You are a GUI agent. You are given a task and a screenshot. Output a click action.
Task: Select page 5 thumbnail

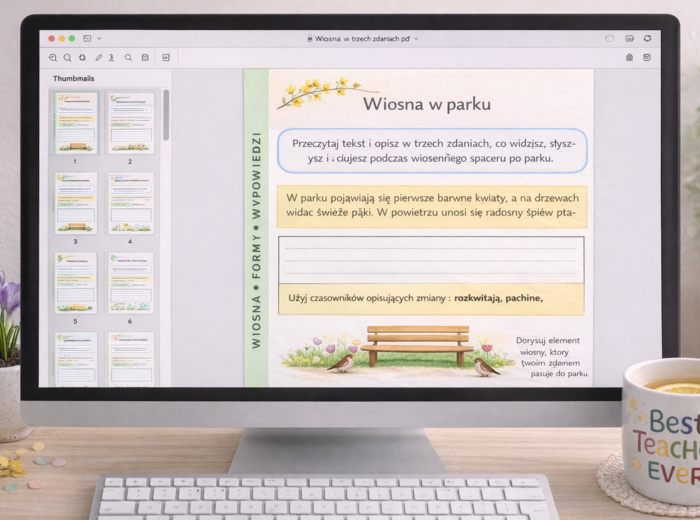76,283
